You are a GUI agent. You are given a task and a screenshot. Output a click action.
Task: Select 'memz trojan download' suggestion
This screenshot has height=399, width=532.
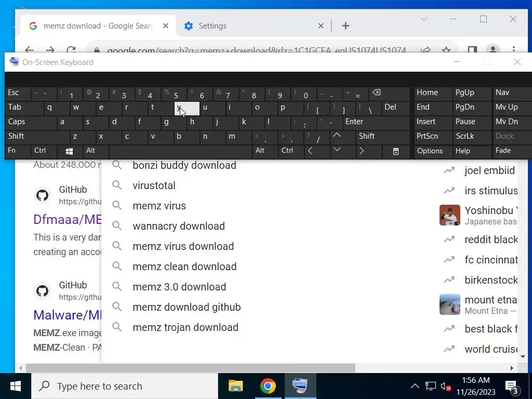tap(185, 327)
